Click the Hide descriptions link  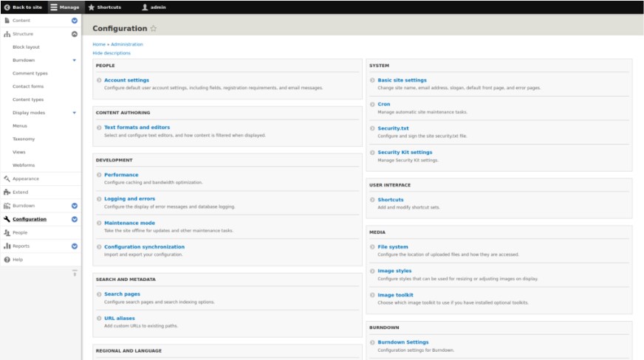pos(112,53)
